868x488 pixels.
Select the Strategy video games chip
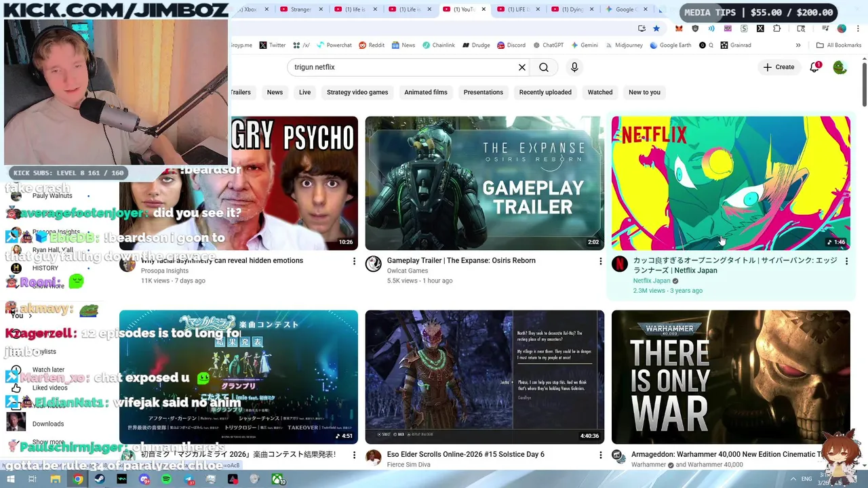coord(357,92)
